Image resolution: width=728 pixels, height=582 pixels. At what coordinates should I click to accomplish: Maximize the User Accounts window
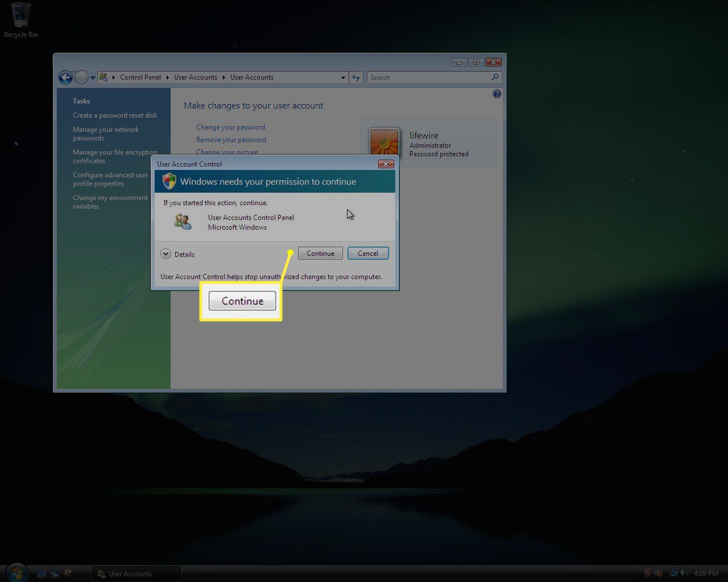(476, 62)
